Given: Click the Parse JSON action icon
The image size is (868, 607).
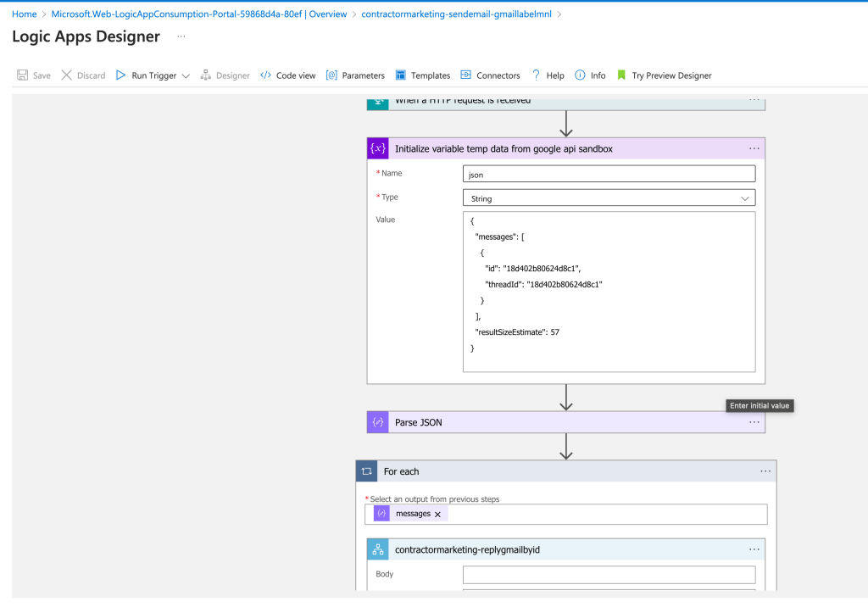Looking at the screenshot, I should [378, 422].
